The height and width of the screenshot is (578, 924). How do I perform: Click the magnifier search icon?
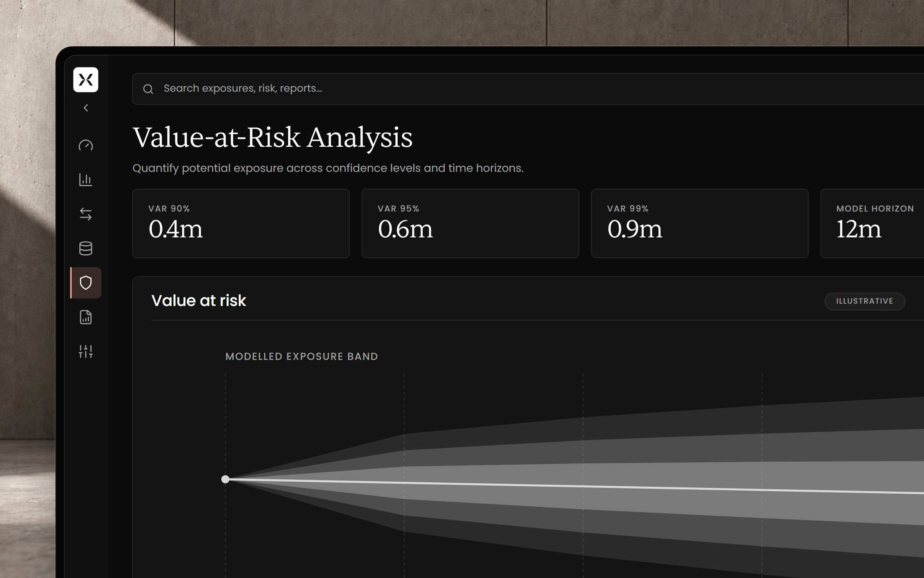coord(148,89)
